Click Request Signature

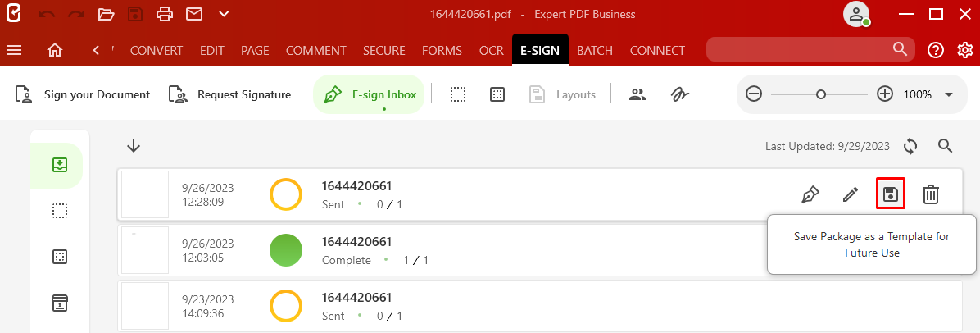pos(230,94)
